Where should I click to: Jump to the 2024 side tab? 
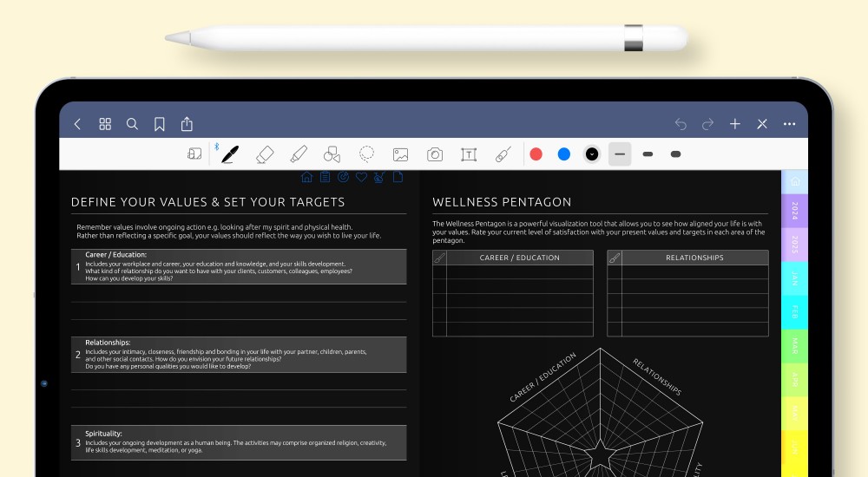(795, 210)
